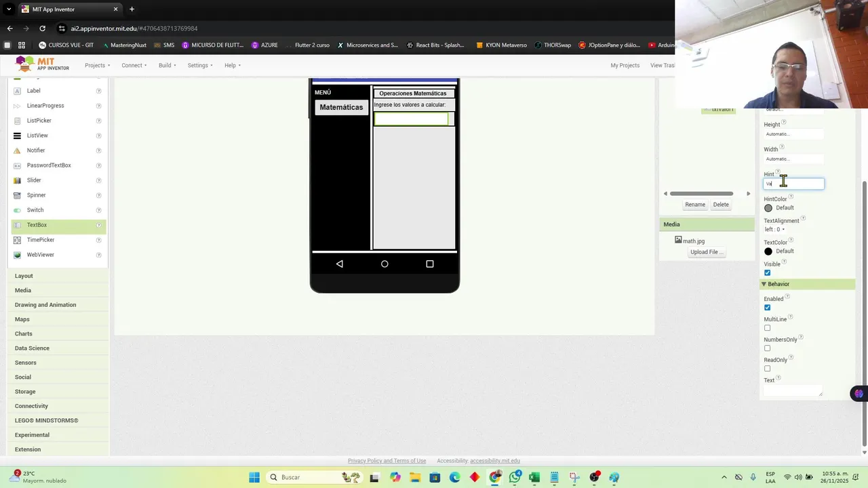This screenshot has height=488, width=868.
Task: Tap the Matemáticas button in preview
Action: click(341, 107)
